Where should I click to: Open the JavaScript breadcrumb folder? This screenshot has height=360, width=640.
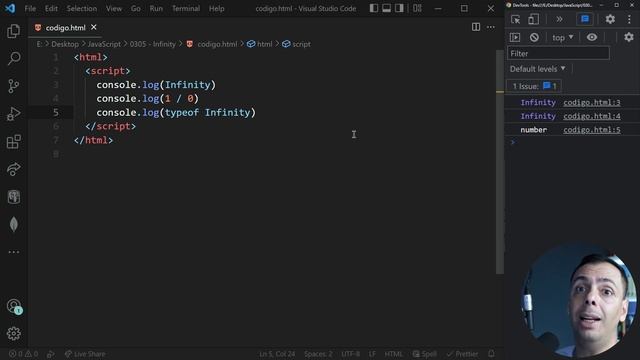point(104,44)
